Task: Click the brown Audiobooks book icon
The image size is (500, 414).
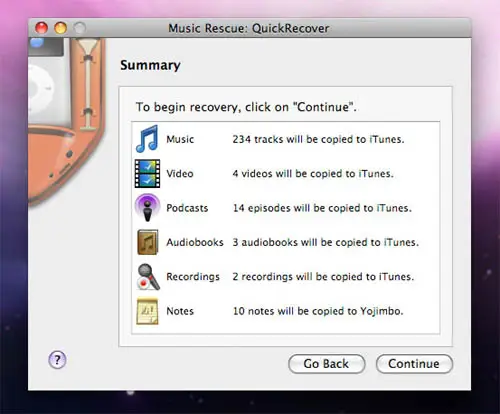Action: pyautogui.click(x=147, y=242)
